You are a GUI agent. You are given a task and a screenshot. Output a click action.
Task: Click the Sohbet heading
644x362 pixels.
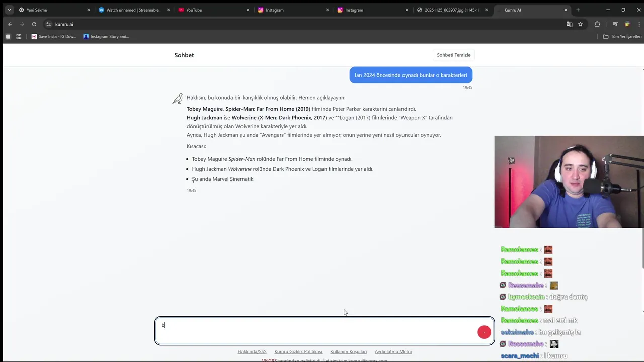184,55
